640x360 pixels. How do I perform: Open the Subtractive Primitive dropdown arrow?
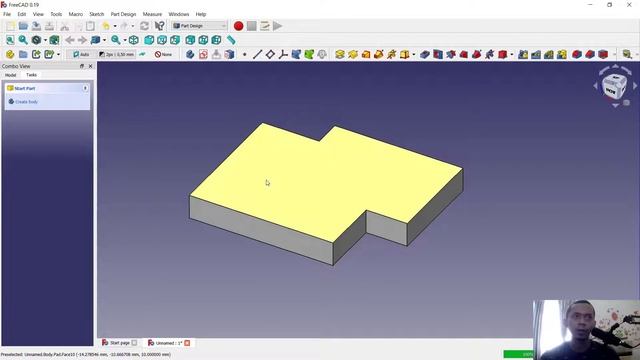click(511, 54)
